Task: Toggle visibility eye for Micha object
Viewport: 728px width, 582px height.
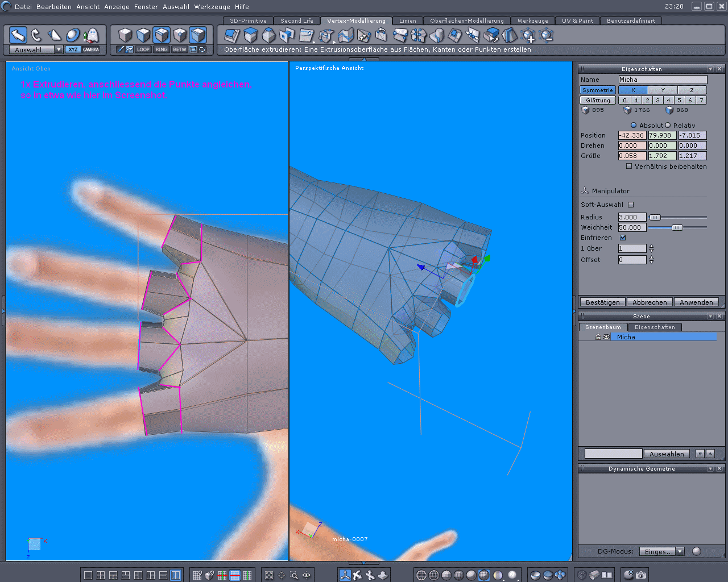Action: (x=606, y=337)
